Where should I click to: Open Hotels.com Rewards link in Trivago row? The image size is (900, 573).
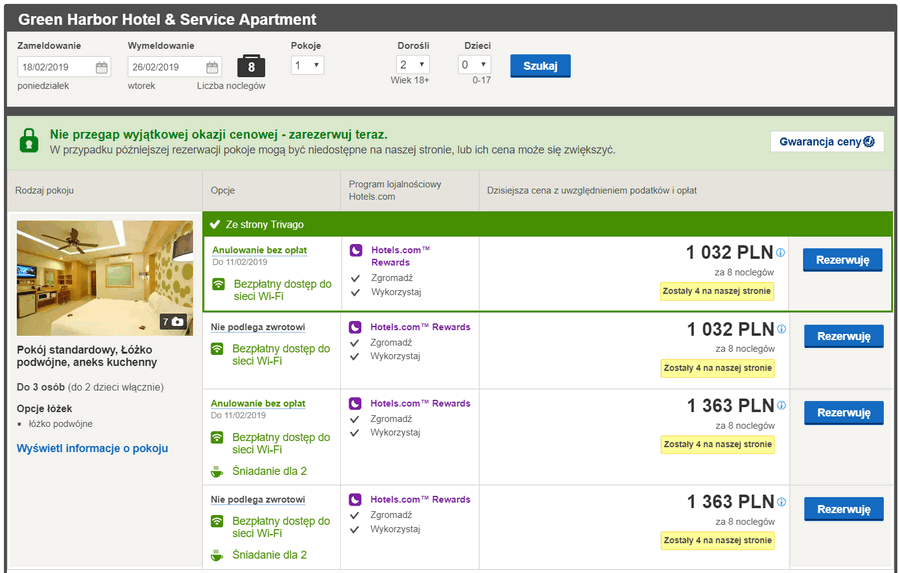click(400, 256)
